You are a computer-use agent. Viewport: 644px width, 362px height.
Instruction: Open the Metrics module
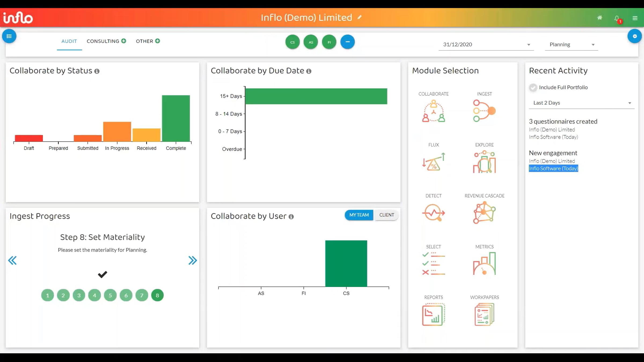coord(484,264)
